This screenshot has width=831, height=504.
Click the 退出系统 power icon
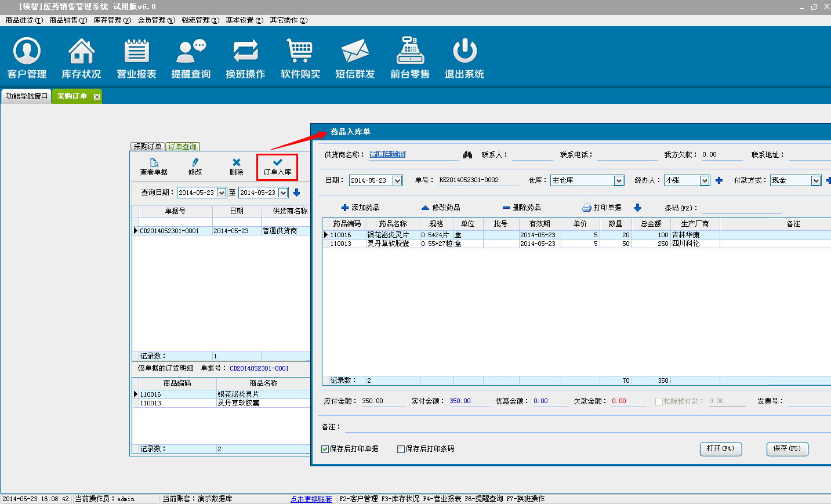click(465, 52)
